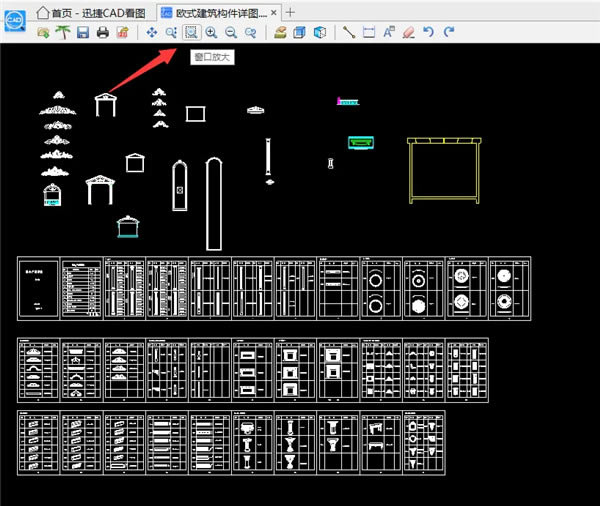The width and height of the screenshot is (600, 506).
Task: Activate the window zoom (窗口放大) tool
Action: [x=191, y=33]
